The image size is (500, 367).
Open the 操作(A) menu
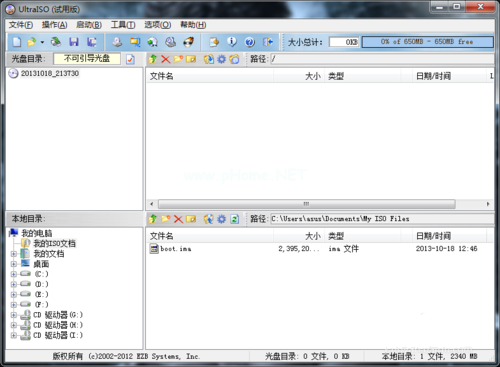tap(54, 25)
